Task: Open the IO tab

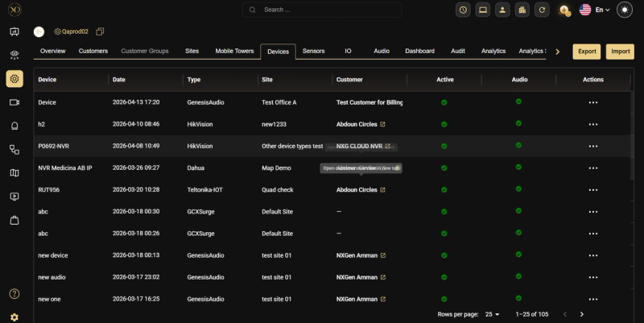Action: tap(348, 51)
